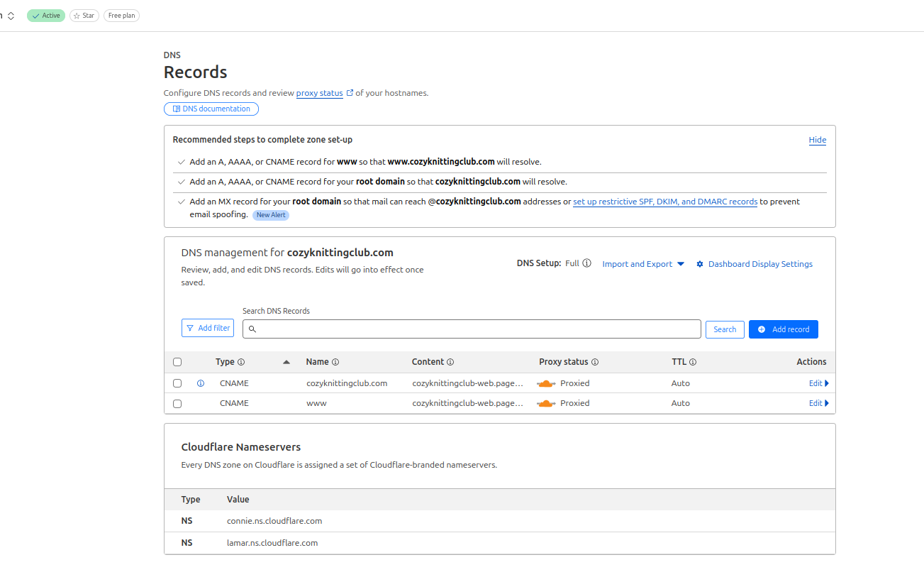This screenshot has height=577, width=924.
Task: Click the Name column header
Action: [x=317, y=362]
